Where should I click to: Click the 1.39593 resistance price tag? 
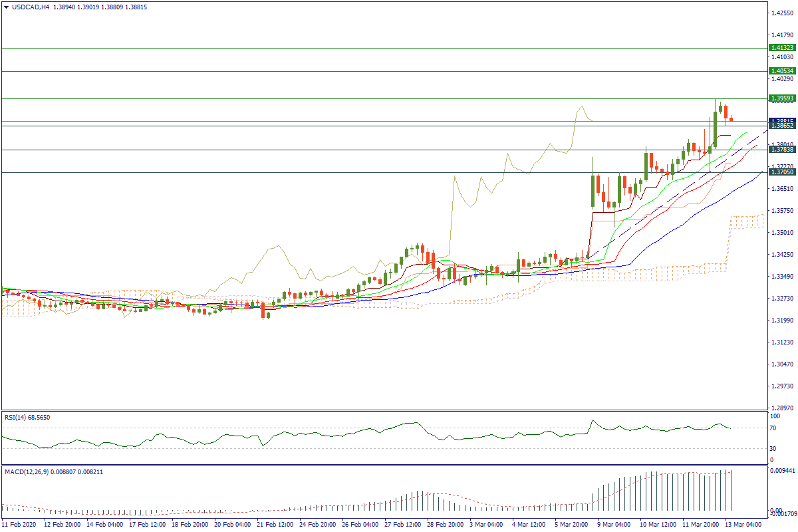pos(781,98)
